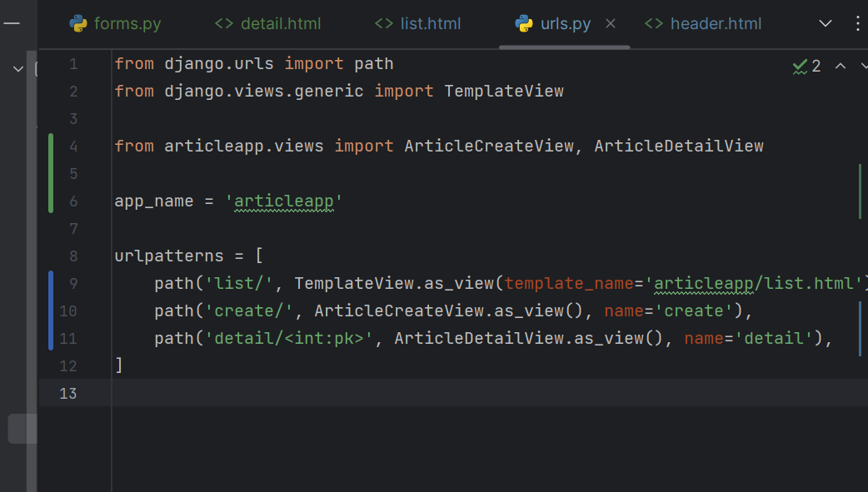Click 'urlpatterns' on line 8
Image resolution: width=868 pixels, height=492 pixels.
tap(169, 256)
